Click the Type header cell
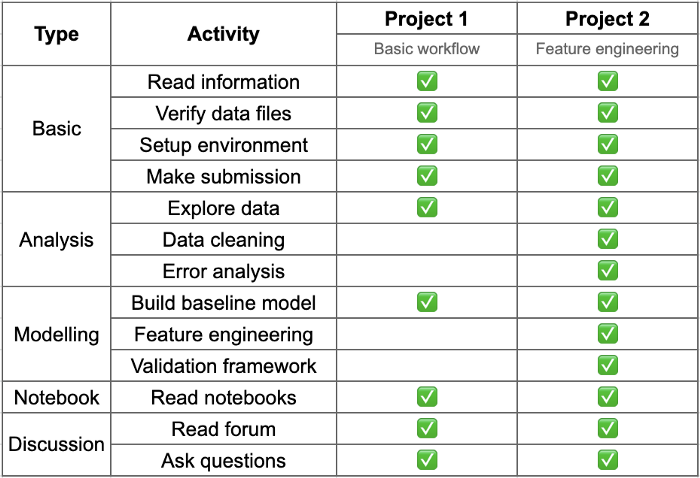Screen dimensions: 700x478 (57, 34)
